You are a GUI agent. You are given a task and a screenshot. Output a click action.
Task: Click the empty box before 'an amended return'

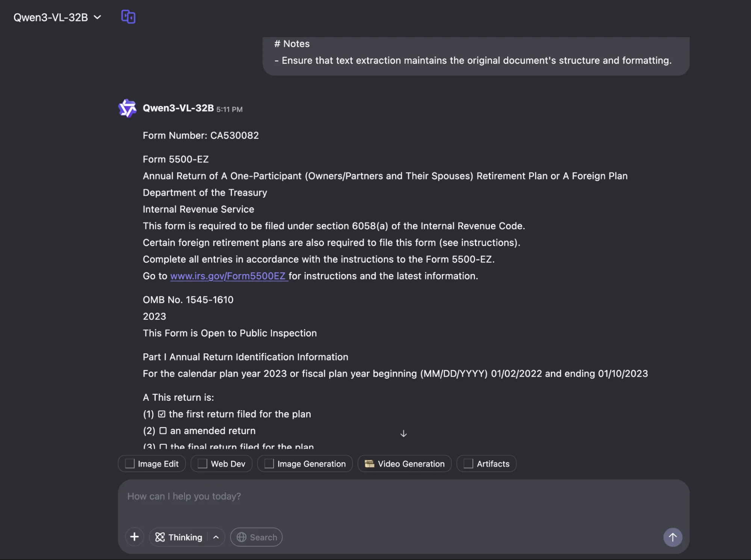[163, 431]
